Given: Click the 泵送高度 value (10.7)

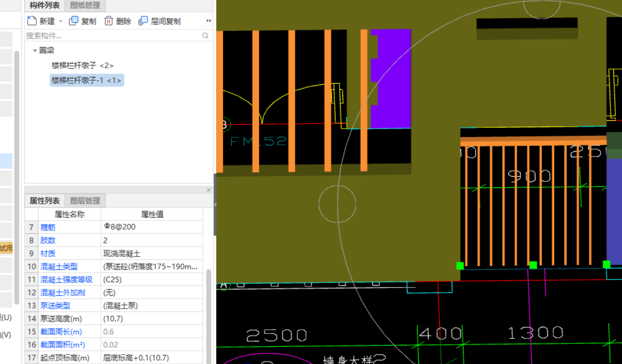Looking at the screenshot, I should click(152, 319).
